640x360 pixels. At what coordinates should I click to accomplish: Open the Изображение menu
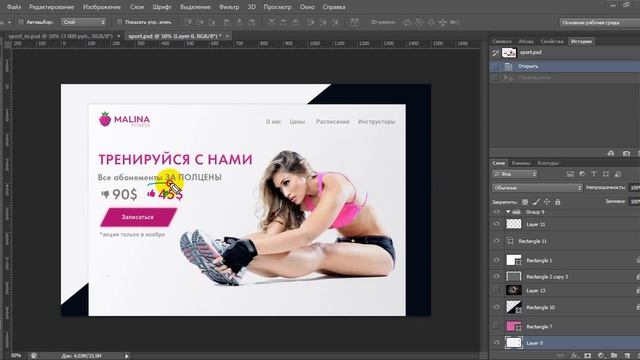pyautogui.click(x=102, y=7)
